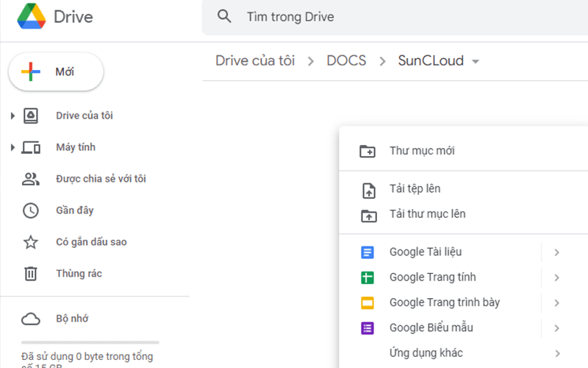Viewport: 588px width, 368px height.
Task: Open Được chia sẻ với tôi
Action: coord(101,179)
